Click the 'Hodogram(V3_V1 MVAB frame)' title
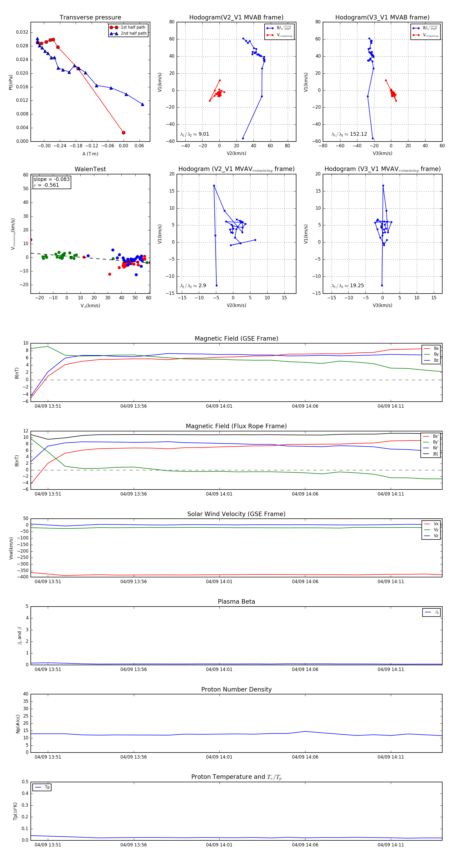This screenshot has height=868, width=473. click(x=382, y=18)
